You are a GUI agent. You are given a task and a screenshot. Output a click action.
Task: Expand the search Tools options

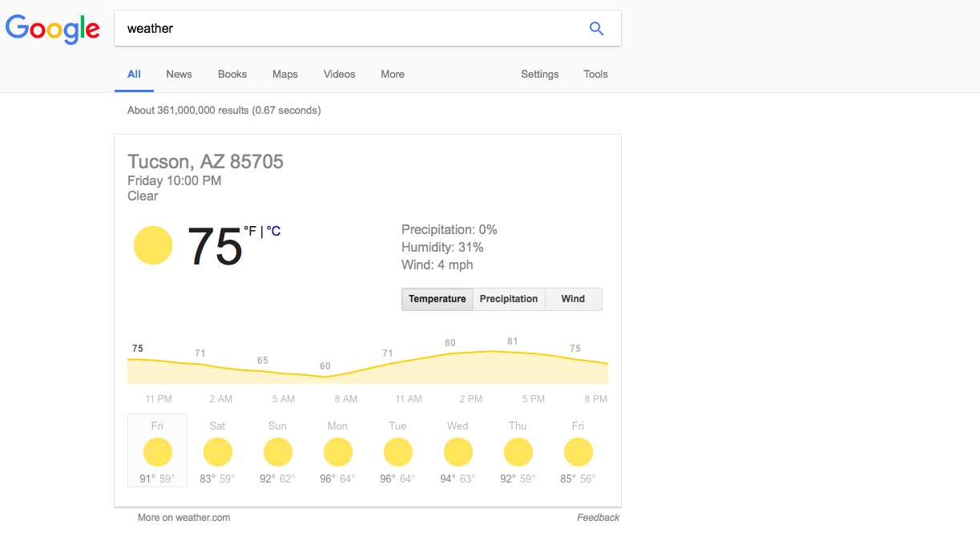tap(595, 74)
